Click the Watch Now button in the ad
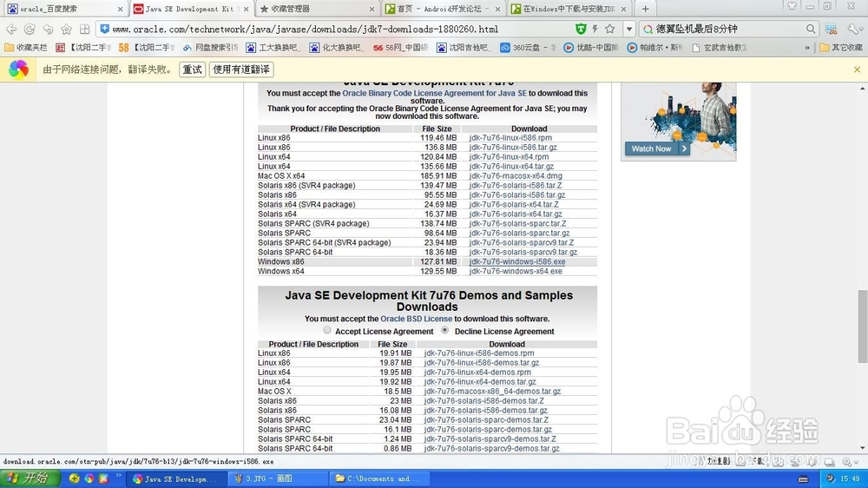 (x=657, y=148)
